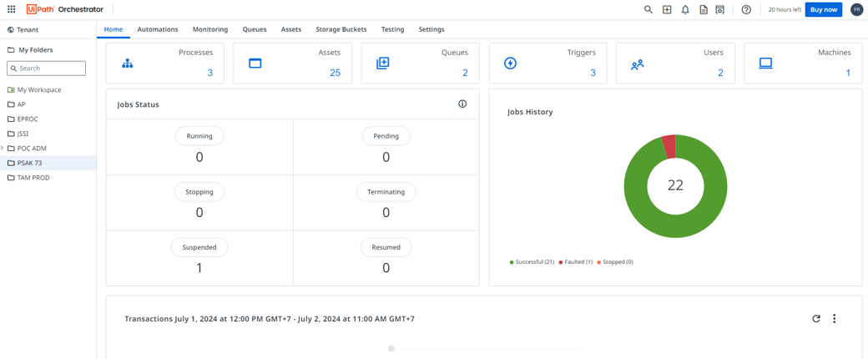Viewport: 868px width, 359px height.
Task: Click the Suspended count 1 value
Action: coord(199,268)
